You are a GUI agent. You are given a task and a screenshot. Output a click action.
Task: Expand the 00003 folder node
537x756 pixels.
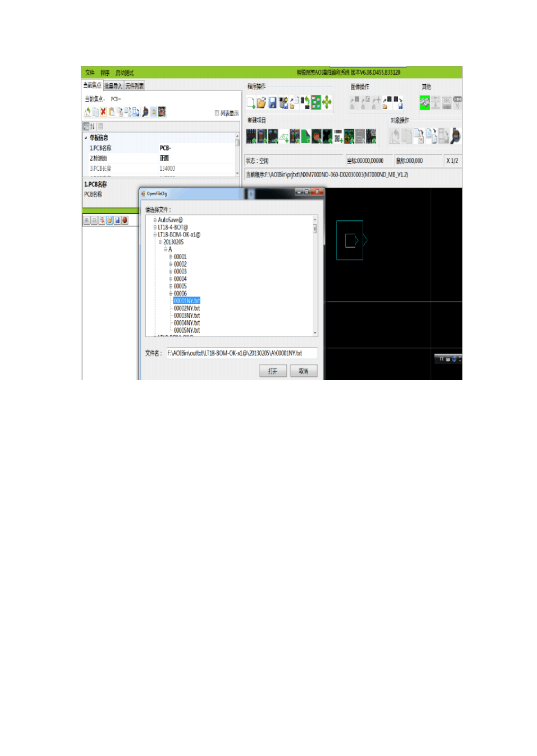171,271
